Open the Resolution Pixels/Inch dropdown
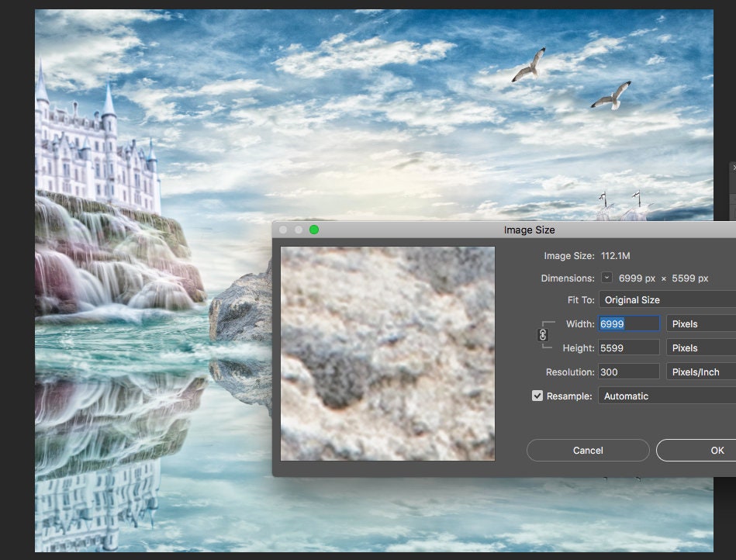The image size is (736, 560). coord(702,372)
